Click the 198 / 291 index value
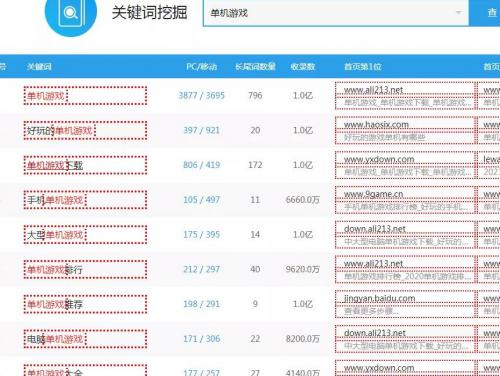This screenshot has width=500, height=376. tap(201, 304)
